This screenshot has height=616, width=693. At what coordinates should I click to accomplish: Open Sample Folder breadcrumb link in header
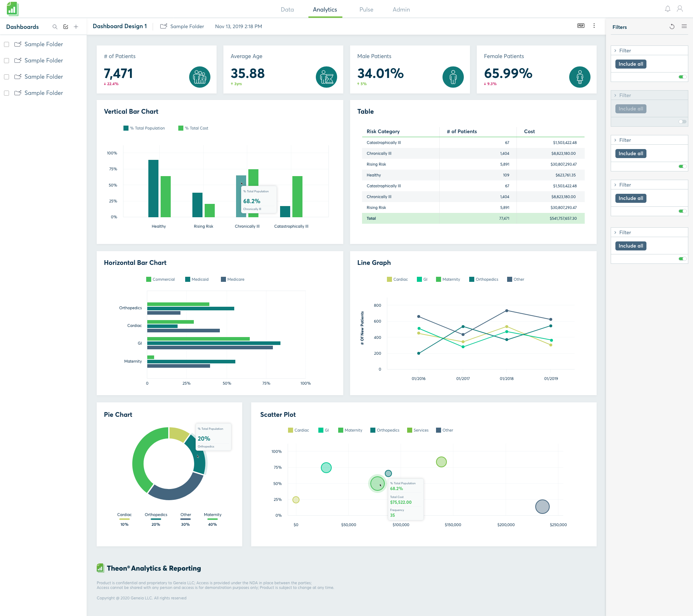pos(187,26)
